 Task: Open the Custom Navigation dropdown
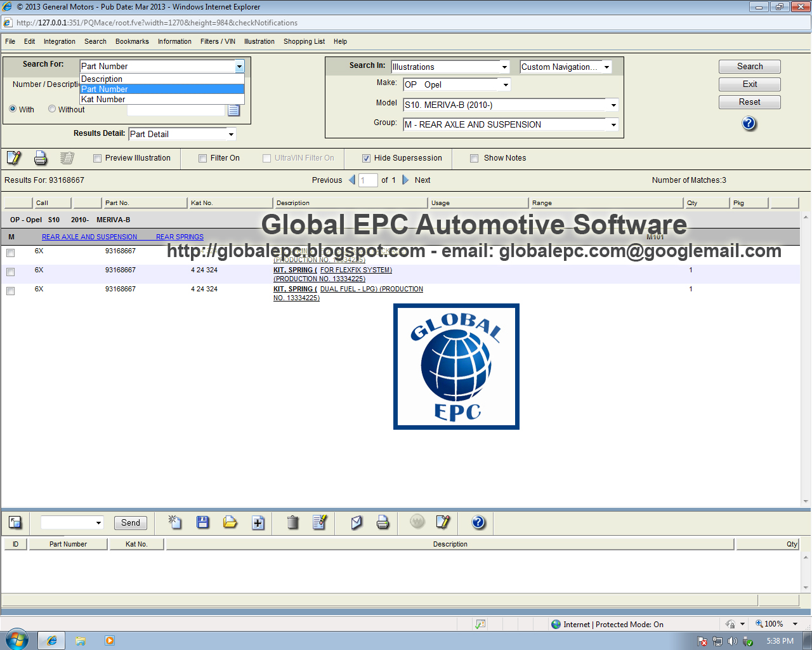(x=606, y=67)
